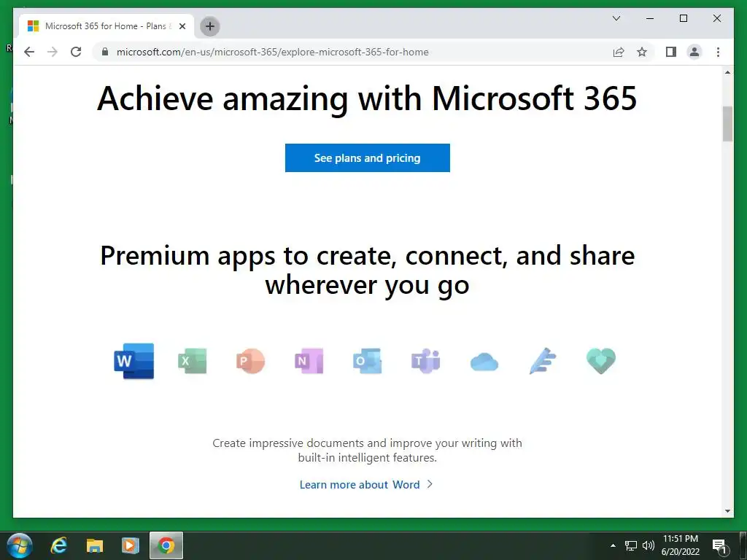
Task: Select the Teams app icon
Action: coord(426,361)
